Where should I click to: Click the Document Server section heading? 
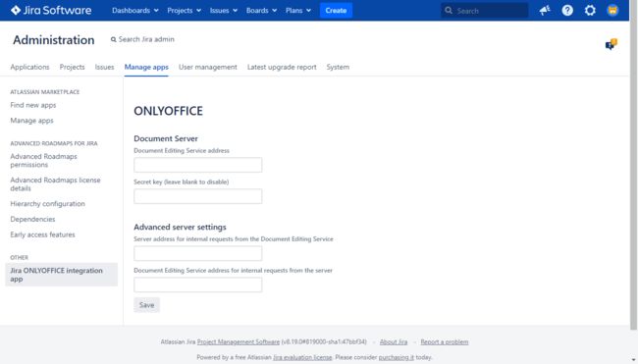click(x=166, y=138)
